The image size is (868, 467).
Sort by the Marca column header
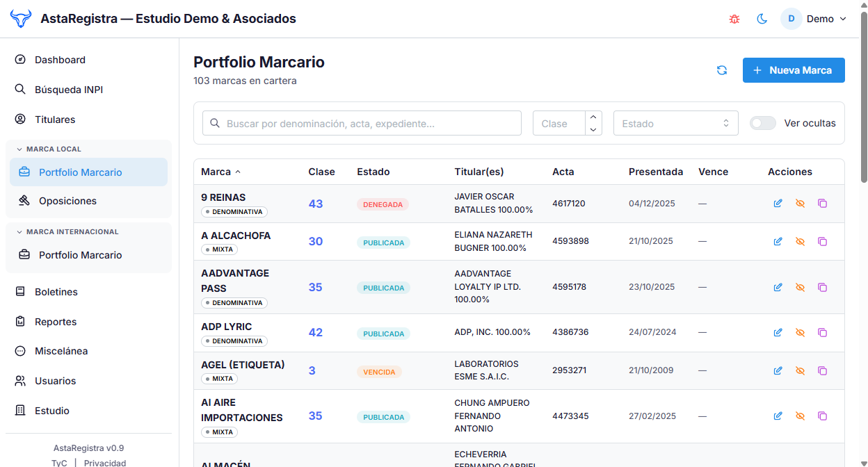point(220,172)
